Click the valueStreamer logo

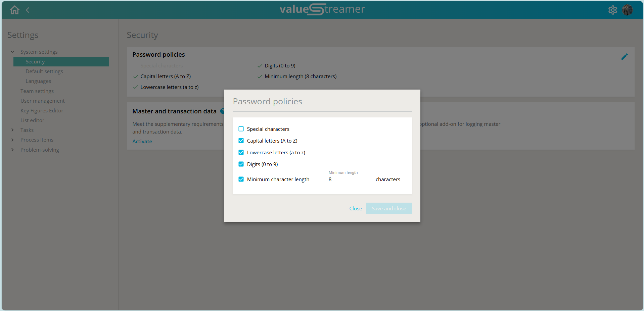pyautogui.click(x=322, y=9)
